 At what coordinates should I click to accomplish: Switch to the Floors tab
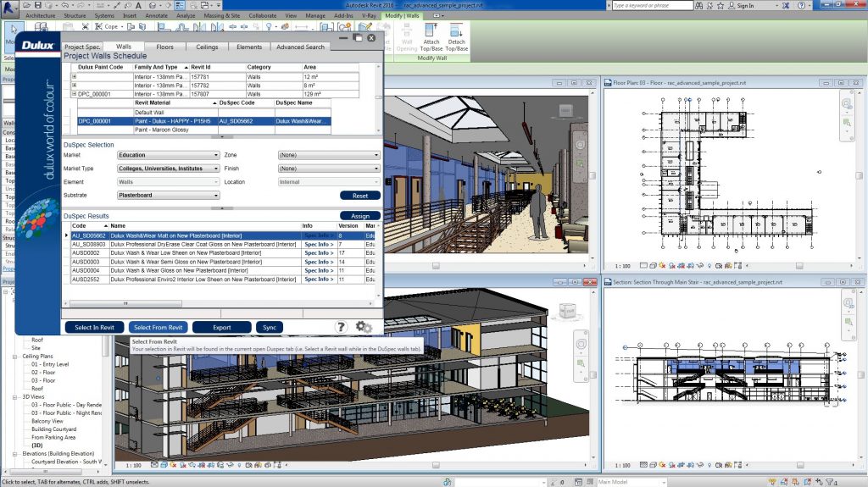pos(164,47)
